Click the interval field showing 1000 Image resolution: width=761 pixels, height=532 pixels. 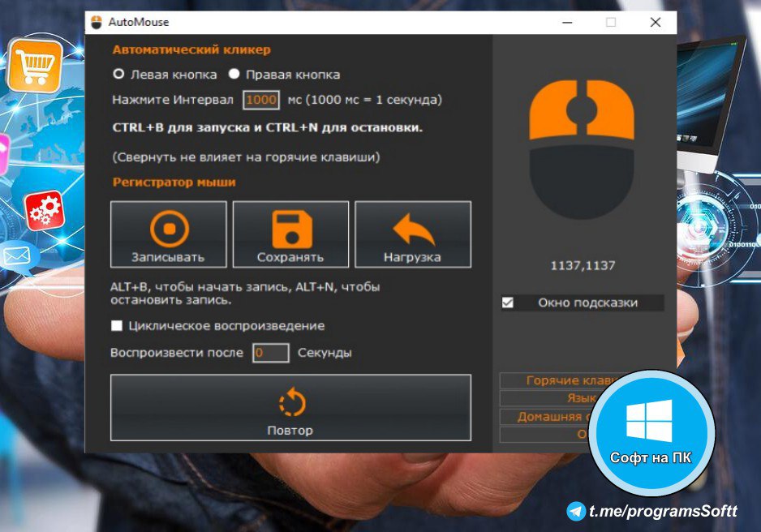pos(261,100)
